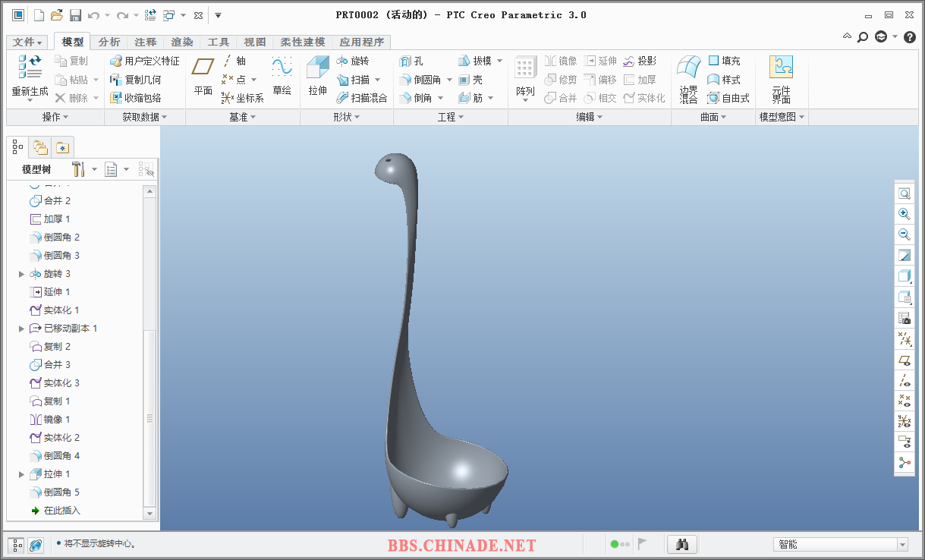
Task: Click the 填充 (Fill) button
Action: click(724, 61)
